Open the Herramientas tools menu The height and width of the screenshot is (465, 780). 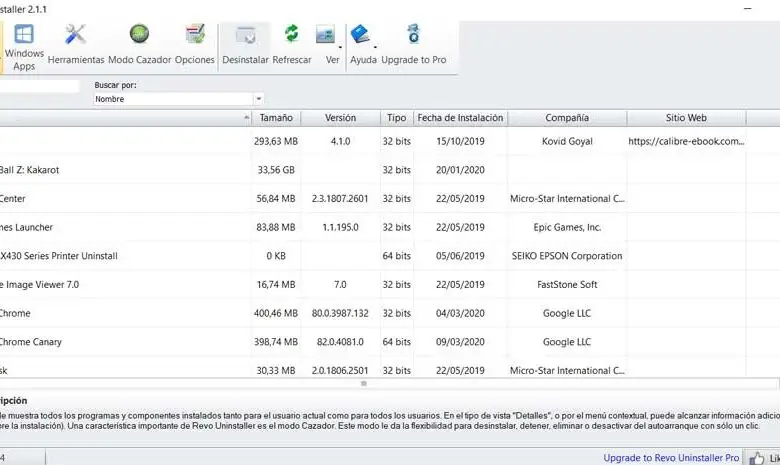[x=76, y=45]
